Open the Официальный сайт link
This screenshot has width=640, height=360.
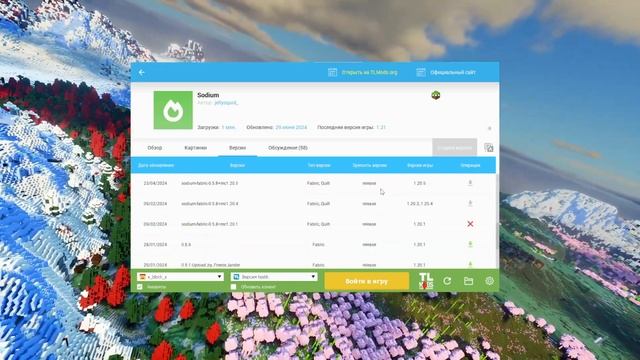pyautogui.click(x=453, y=72)
